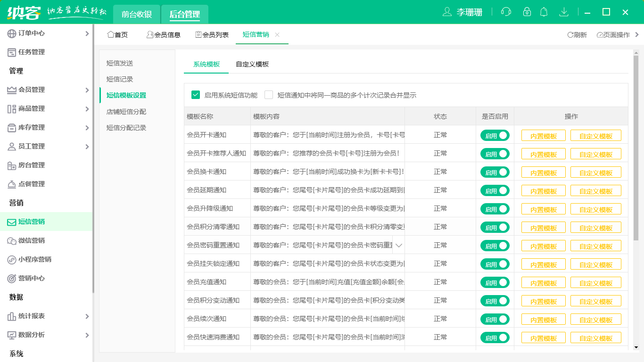The image size is (644, 362).
Task: Open 短信记录 menu item
Action: tap(120, 79)
